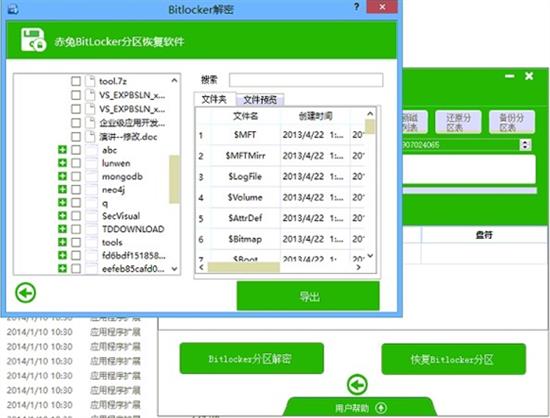Switch to the 文件夹 tab

point(214,99)
